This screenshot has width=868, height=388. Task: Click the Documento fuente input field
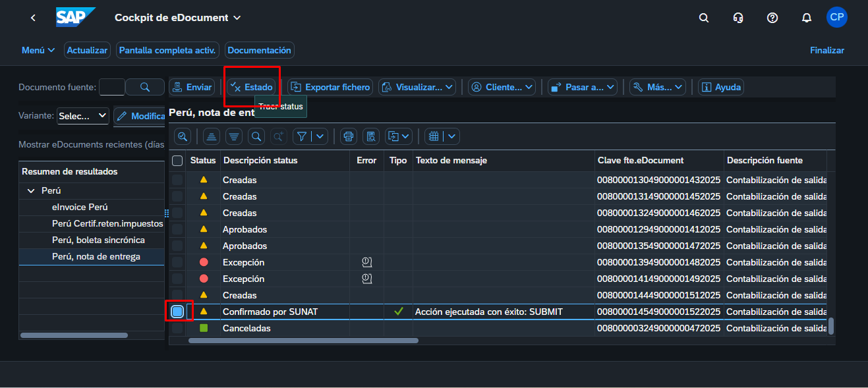coord(111,87)
